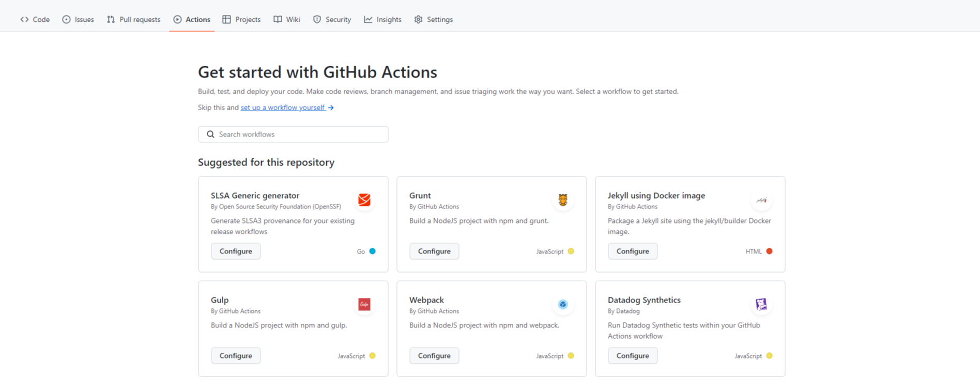Click the By Datadog author text
Viewport: 980px width, 390px height.
(624, 311)
